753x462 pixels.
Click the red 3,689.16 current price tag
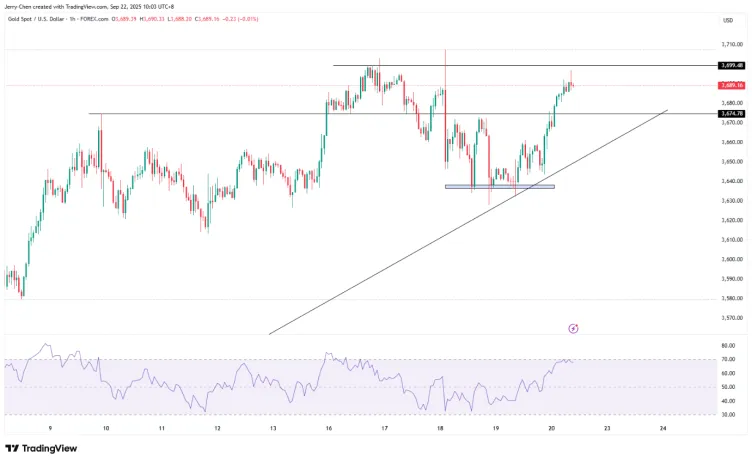click(730, 86)
